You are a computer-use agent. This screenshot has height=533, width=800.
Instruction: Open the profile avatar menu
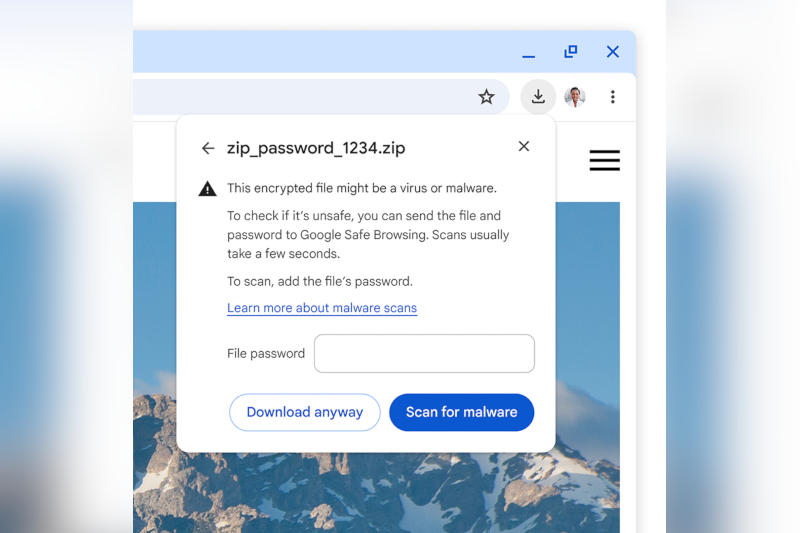click(x=575, y=97)
